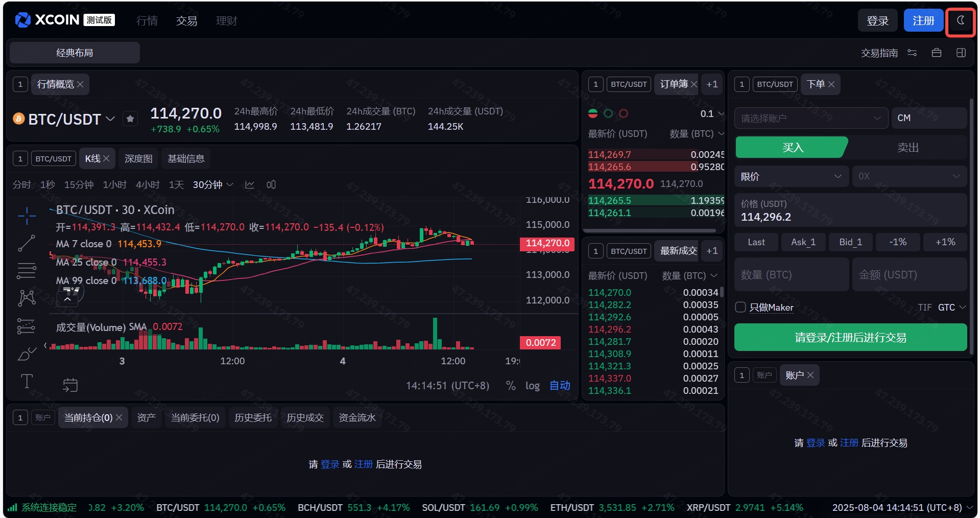This screenshot has width=980, height=518.
Task: Enable the 只做Maker checkbox
Action: [740, 307]
